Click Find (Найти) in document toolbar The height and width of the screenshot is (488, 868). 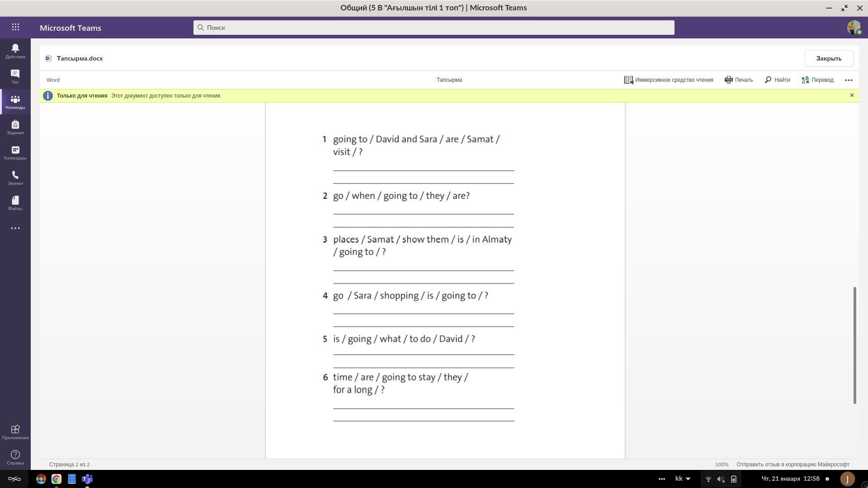coord(777,80)
